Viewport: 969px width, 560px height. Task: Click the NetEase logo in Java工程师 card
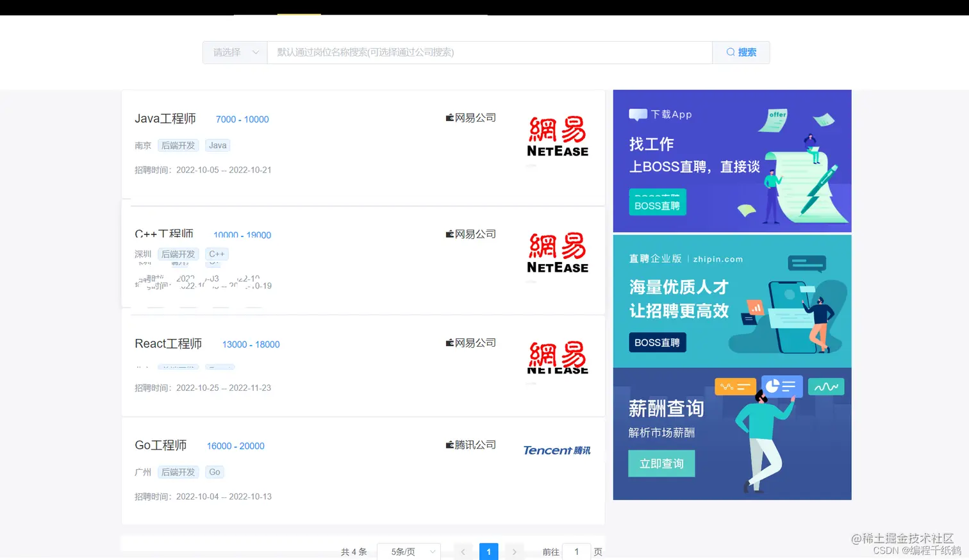[x=558, y=136]
